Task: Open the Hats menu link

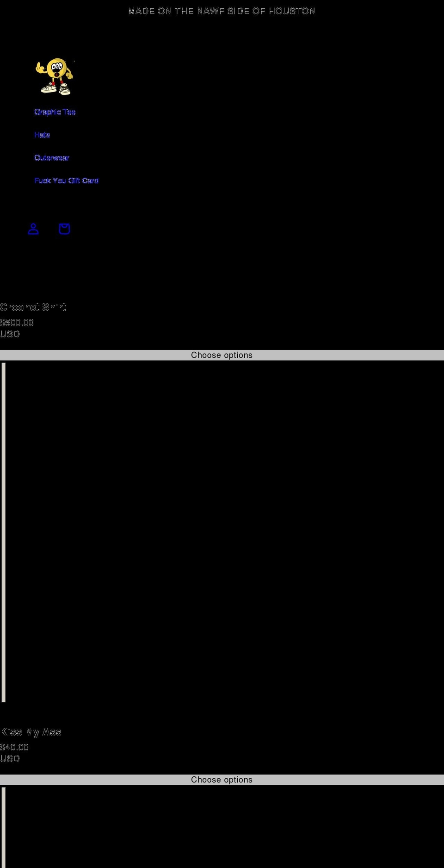Action: point(42,135)
